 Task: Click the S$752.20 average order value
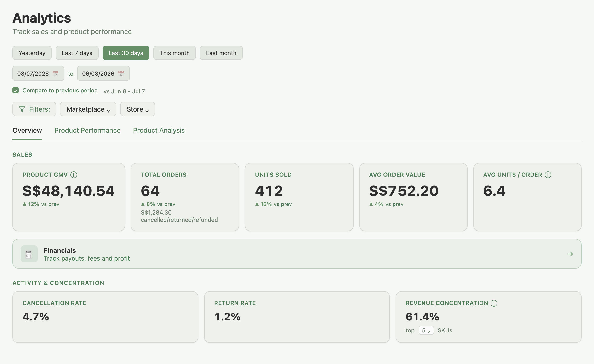click(x=404, y=191)
